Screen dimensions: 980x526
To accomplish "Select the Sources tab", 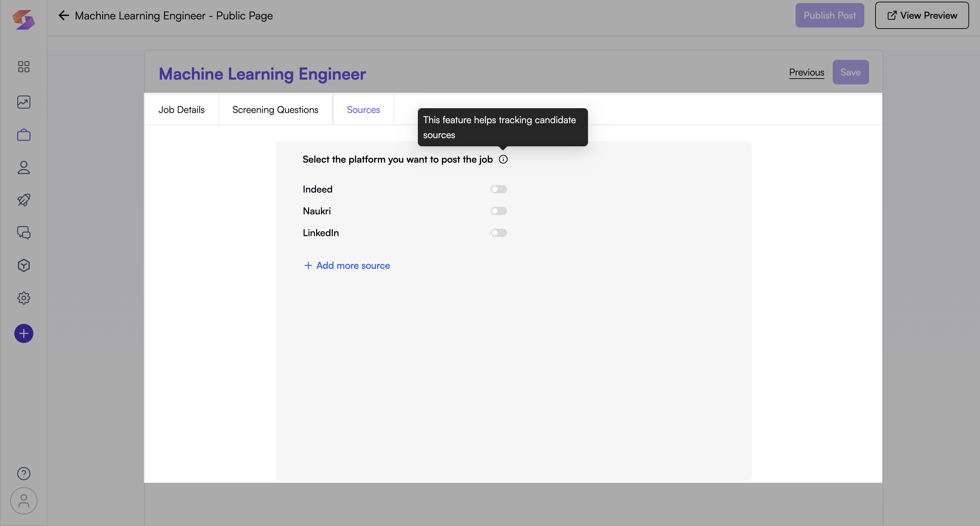I will point(363,110).
